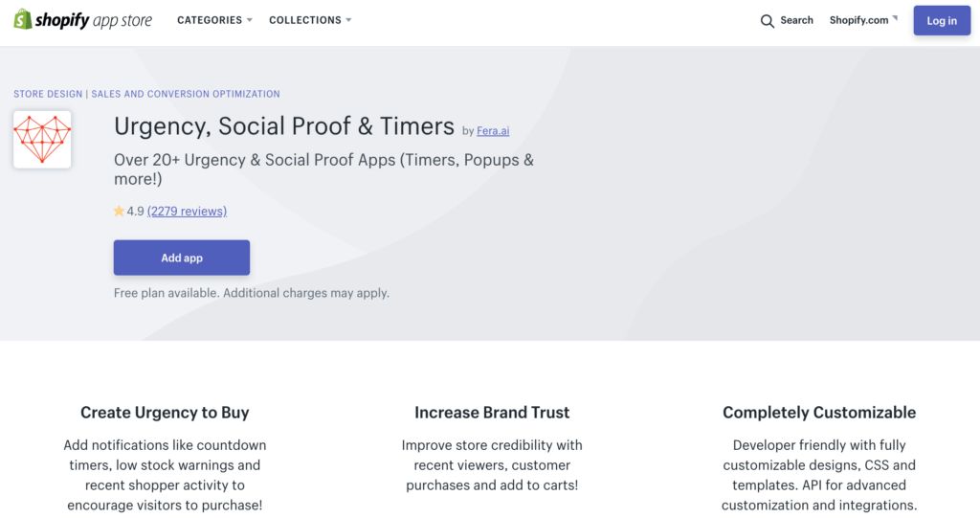Expand the Categories dropdown arrow
The image size is (980, 518).
[x=250, y=20]
